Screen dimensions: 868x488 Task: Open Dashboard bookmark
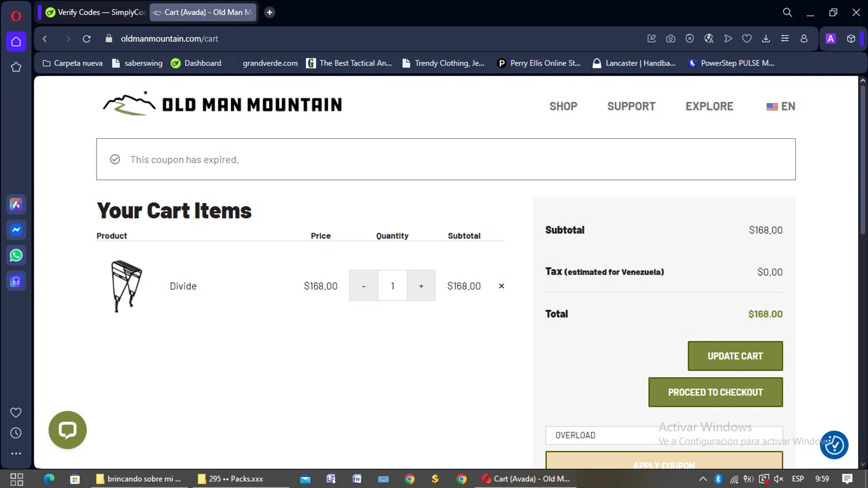pos(196,63)
